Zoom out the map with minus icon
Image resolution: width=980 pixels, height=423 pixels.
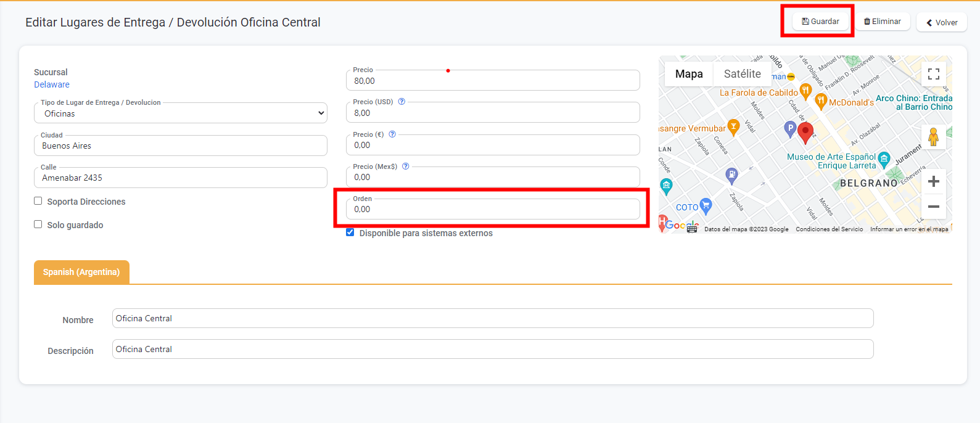pyautogui.click(x=933, y=207)
